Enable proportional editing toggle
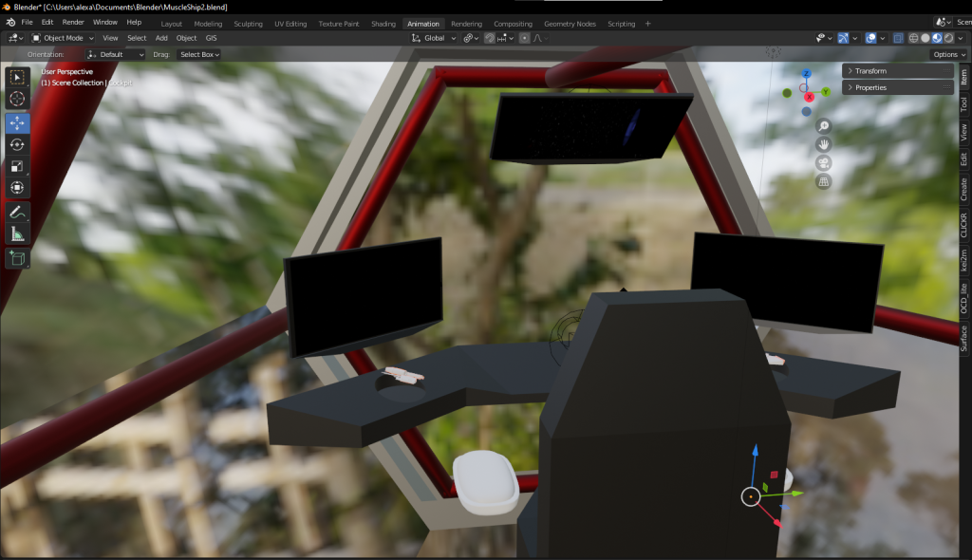This screenshot has height=560, width=972. click(x=525, y=38)
